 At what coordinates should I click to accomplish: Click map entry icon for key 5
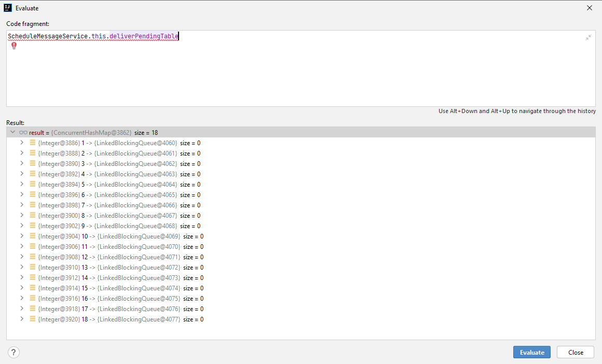(x=33, y=184)
